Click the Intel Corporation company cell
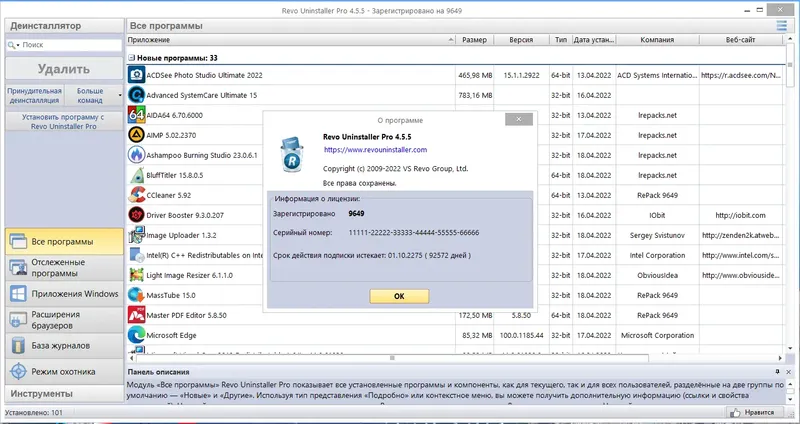 pyautogui.click(x=657, y=255)
